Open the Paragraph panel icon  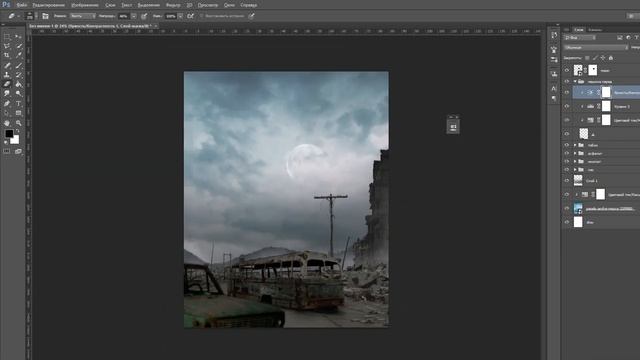(554, 98)
